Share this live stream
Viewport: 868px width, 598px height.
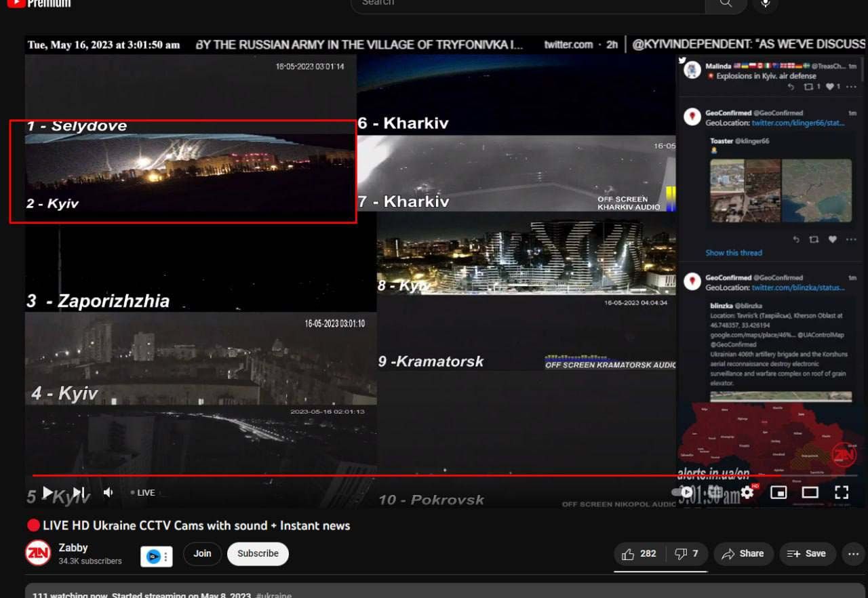tap(743, 554)
